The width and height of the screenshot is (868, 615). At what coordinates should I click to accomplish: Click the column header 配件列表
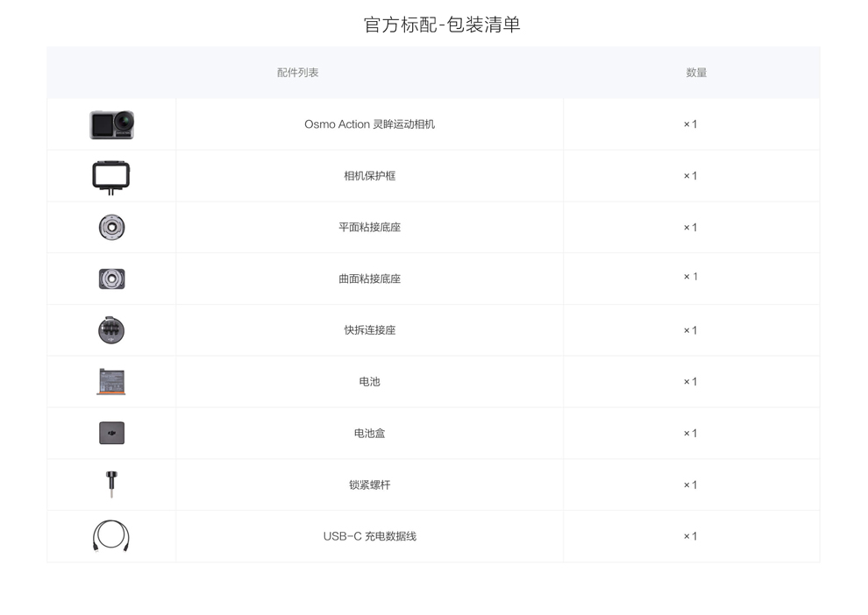pyautogui.click(x=298, y=73)
